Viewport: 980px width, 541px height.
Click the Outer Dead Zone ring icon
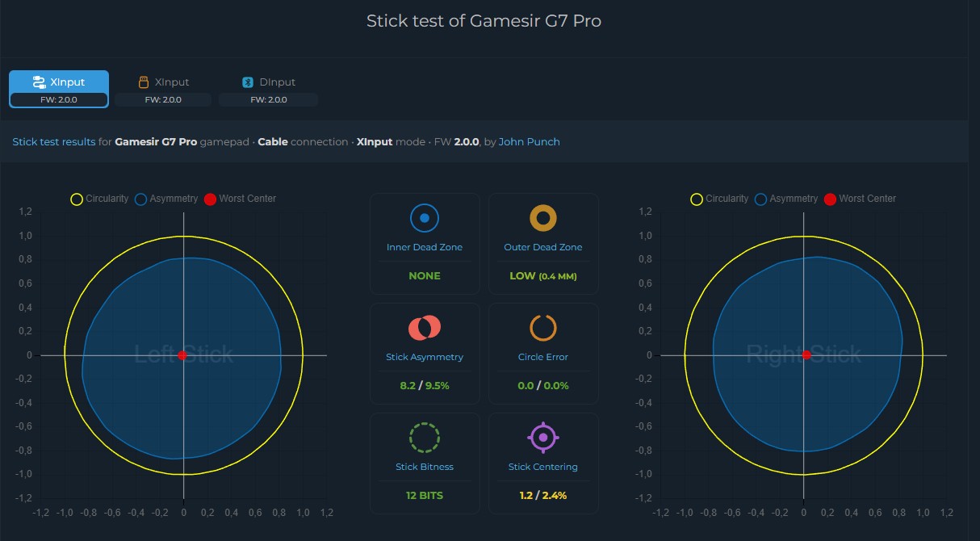[x=542, y=218]
